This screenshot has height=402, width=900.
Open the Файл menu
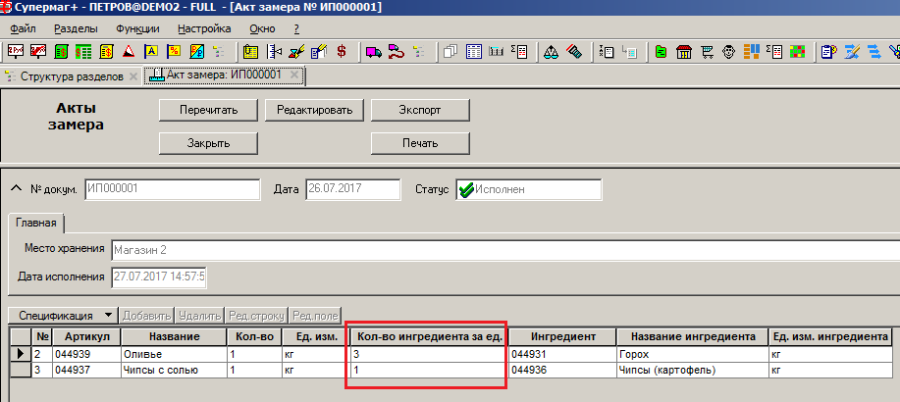[23, 29]
